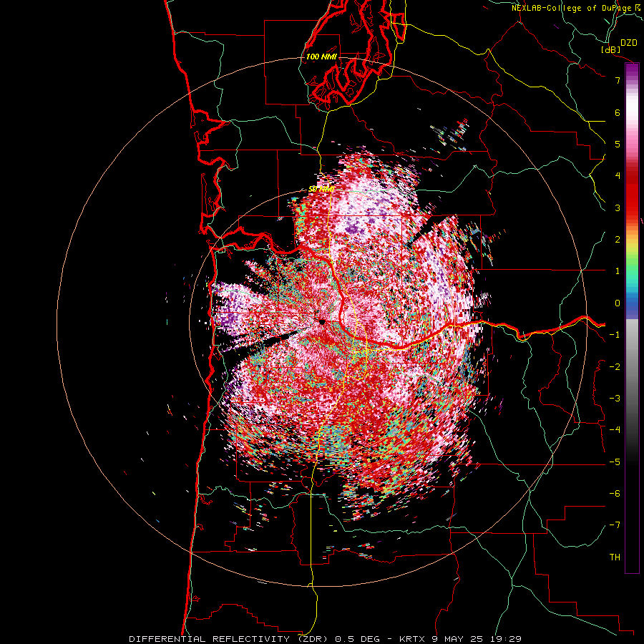Viewport: 644px width, 644px height.
Task: Click the ZDR color legend bar
Action: click(632, 318)
